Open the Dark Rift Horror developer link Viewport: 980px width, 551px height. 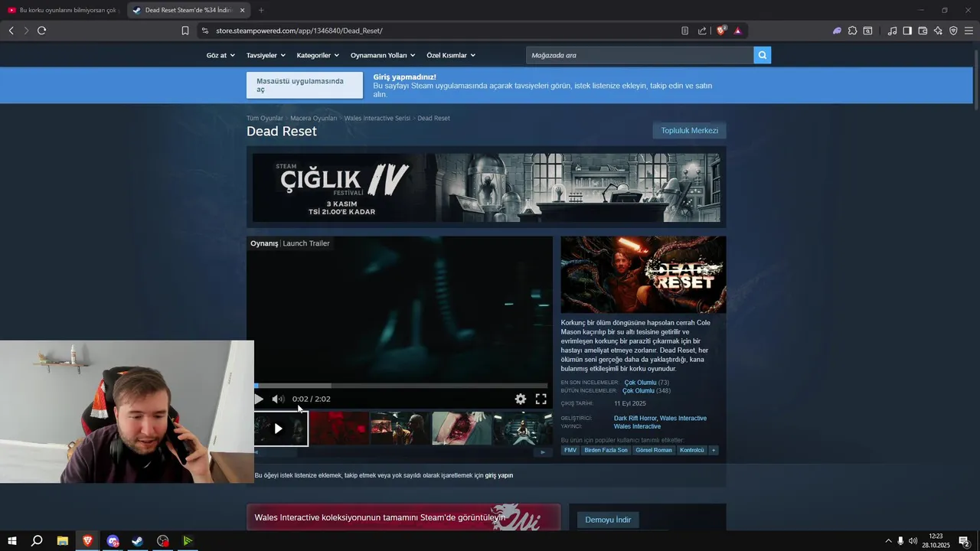[635, 418]
